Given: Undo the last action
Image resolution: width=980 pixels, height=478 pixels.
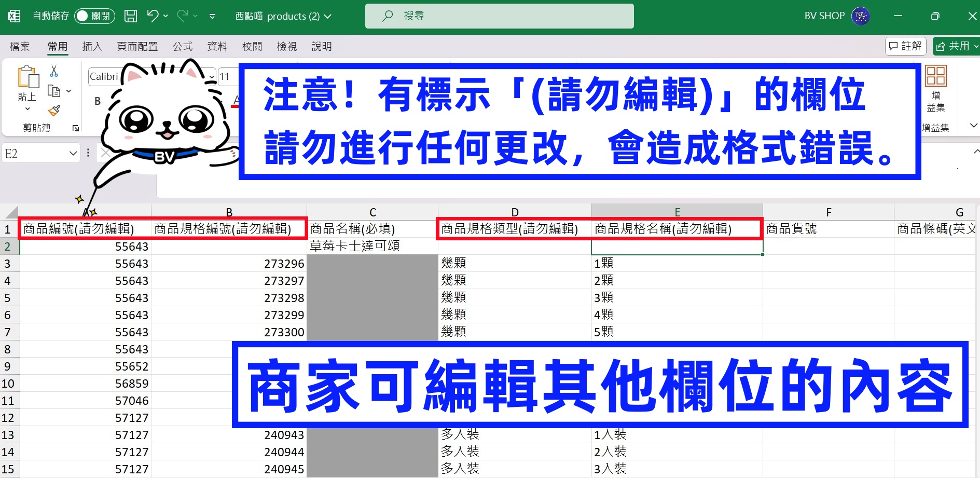Looking at the screenshot, I should point(153,16).
